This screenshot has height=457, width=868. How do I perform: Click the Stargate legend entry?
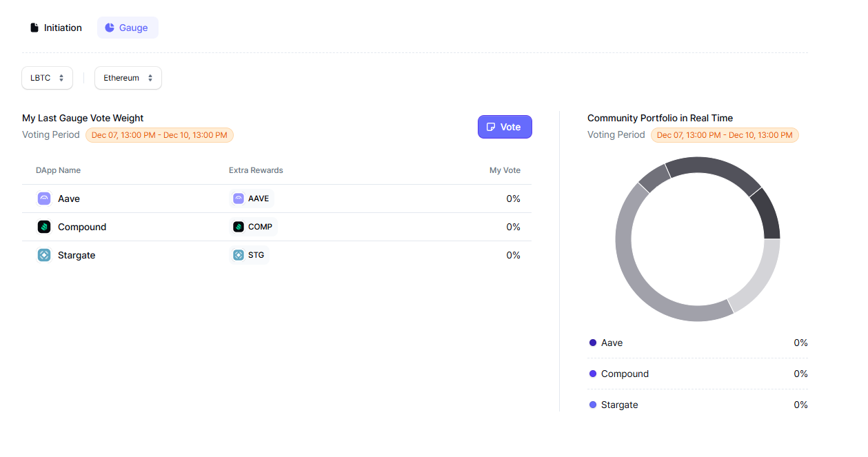619,405
